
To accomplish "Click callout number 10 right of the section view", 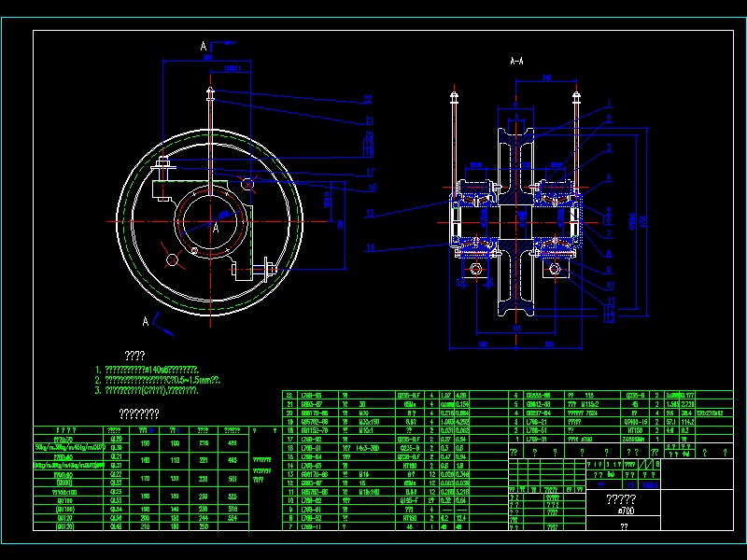I will tap(610, 286).
